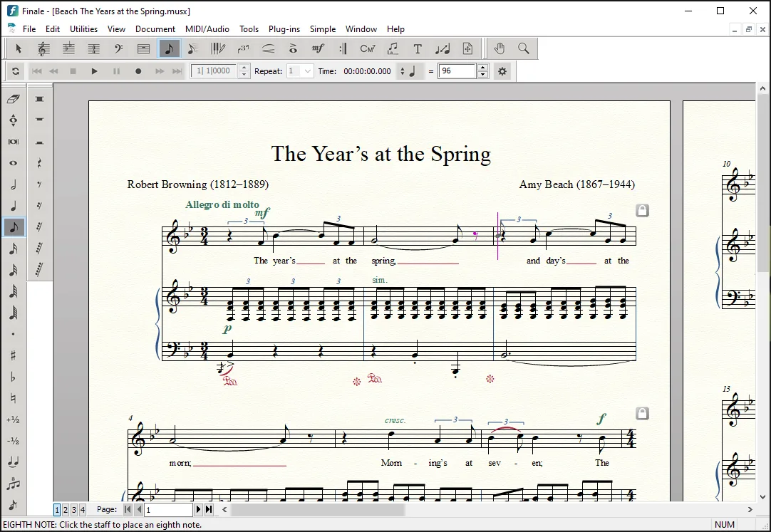Select the quarter rest in rests palette

pos(40,163)
